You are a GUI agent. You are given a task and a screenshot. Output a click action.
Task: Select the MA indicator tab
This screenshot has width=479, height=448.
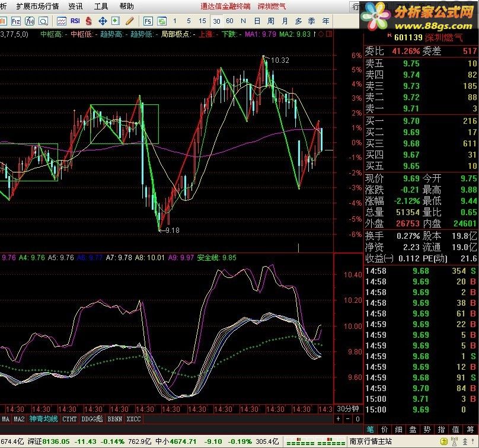click(5, 419)
